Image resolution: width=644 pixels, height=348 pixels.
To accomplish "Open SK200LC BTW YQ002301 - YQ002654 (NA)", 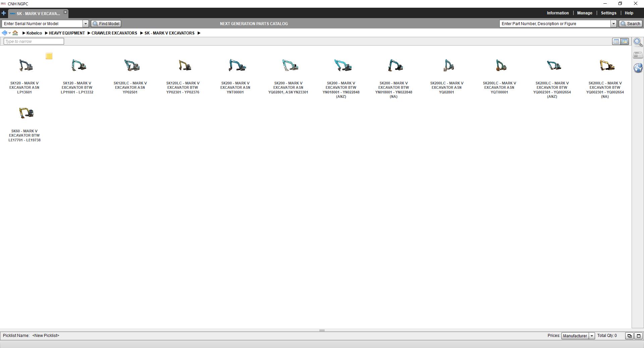I will point(605,78).
